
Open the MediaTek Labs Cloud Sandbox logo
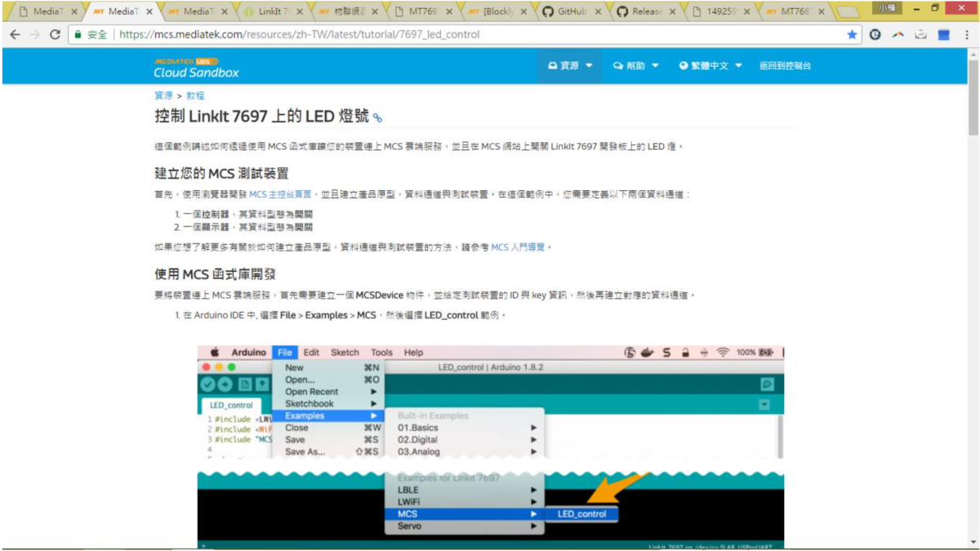point(197,67)
